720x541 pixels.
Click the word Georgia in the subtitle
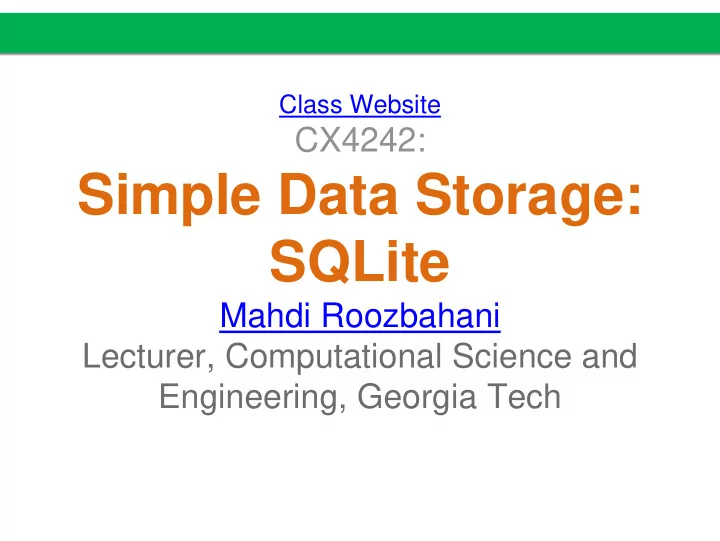point(414,398)
